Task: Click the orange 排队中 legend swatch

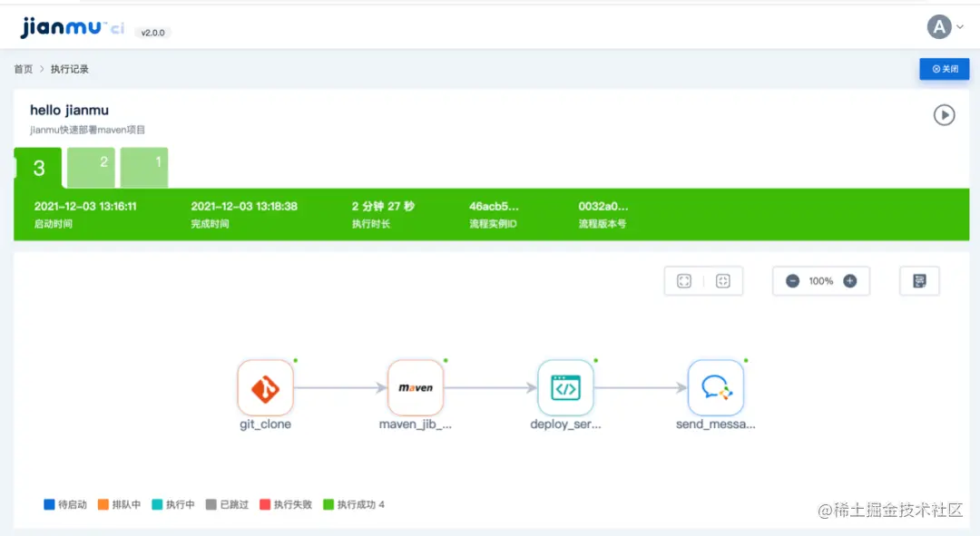Action: pos(103,504)
